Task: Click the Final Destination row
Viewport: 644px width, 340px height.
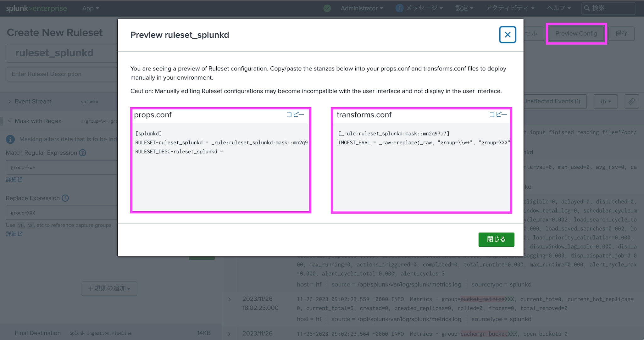Action: (111, 333)
